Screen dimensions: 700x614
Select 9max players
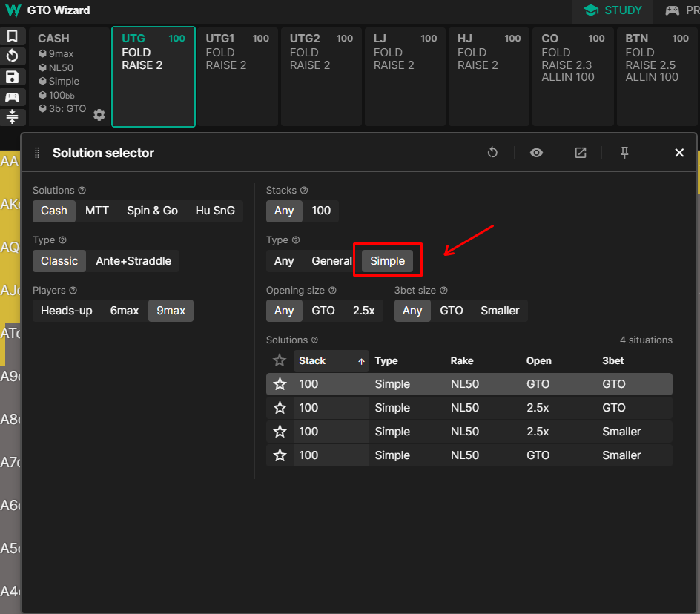[171, 311]
